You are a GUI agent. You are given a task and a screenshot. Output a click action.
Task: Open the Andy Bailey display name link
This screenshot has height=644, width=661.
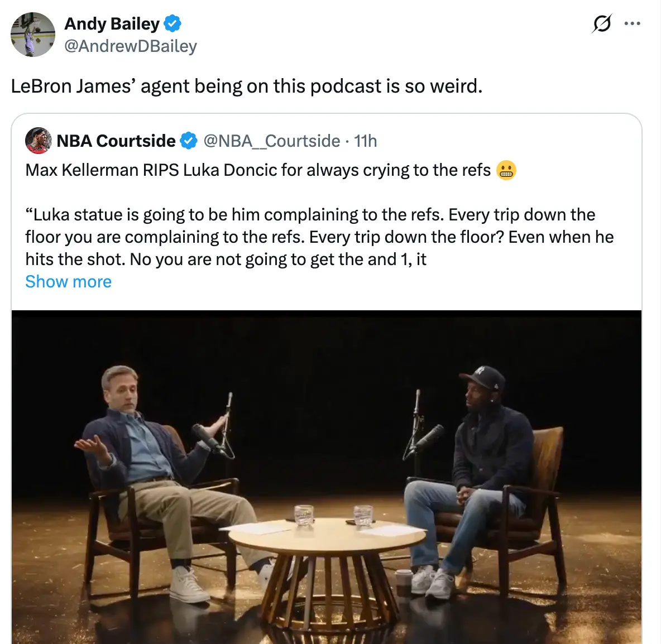112,24
